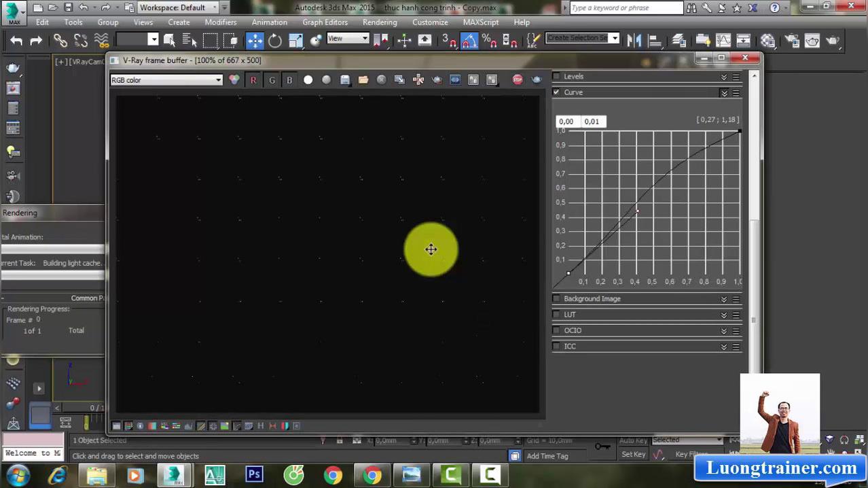The width and height of the screenshot is (868, 488).
Task: Collapse the Curve rollout chevron
Action: 724,92
